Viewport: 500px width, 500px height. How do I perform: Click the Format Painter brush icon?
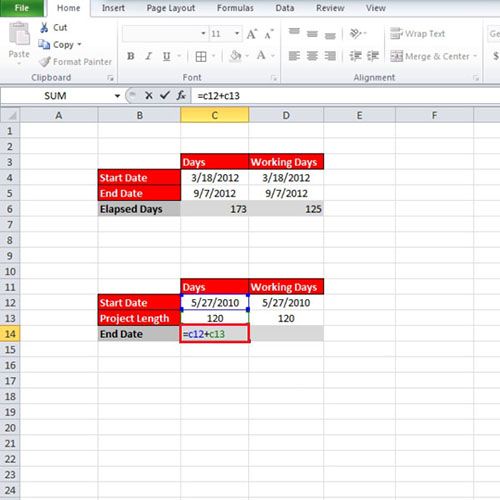(45, 62)
